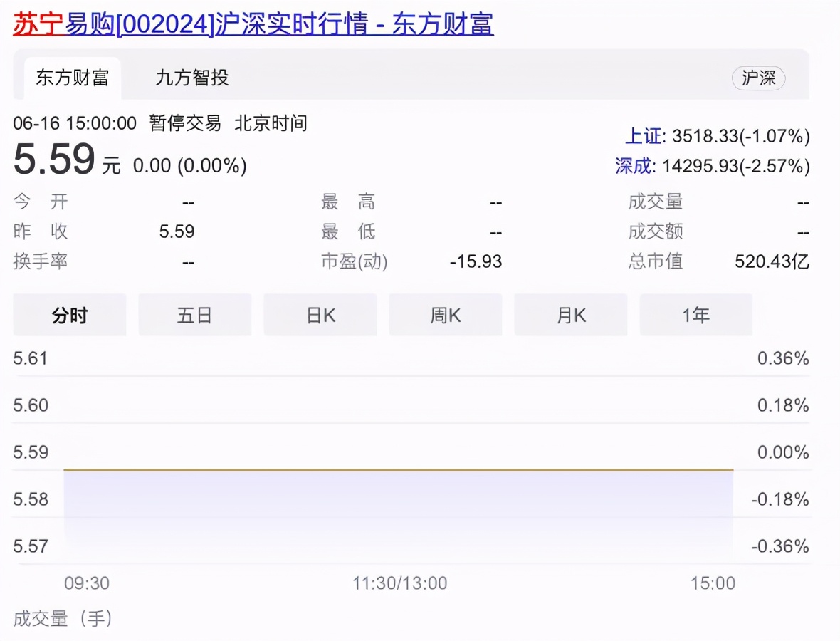Click the 北京时间 label
Viewport: 840px width, 641px height.
271,123
